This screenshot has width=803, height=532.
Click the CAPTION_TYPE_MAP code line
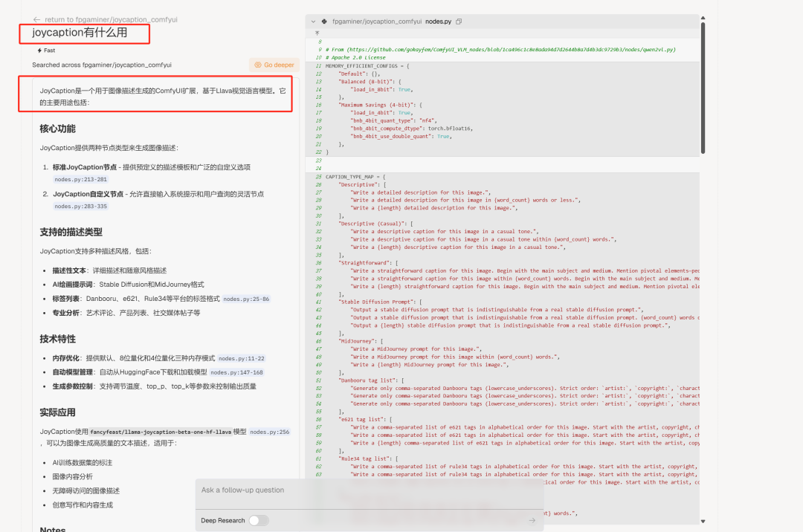pos(355,177)
